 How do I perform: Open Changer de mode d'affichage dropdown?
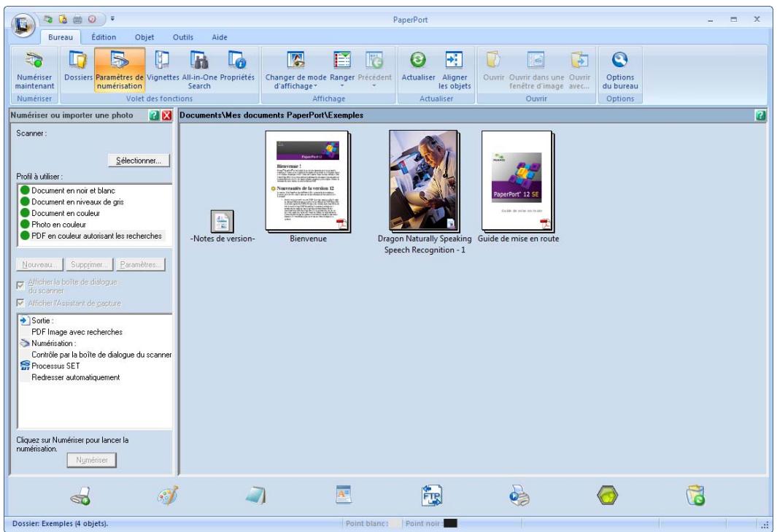point(295,70)
